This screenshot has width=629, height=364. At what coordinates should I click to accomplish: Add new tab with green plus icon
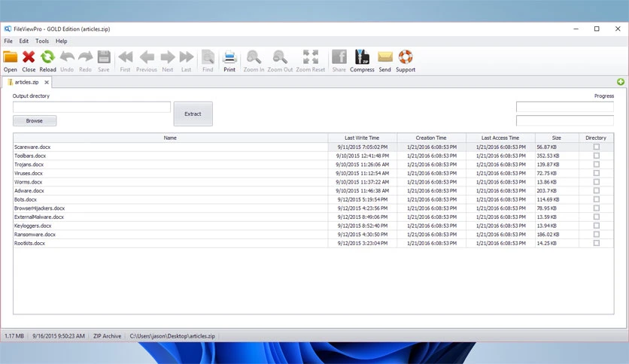coord(621,82)
